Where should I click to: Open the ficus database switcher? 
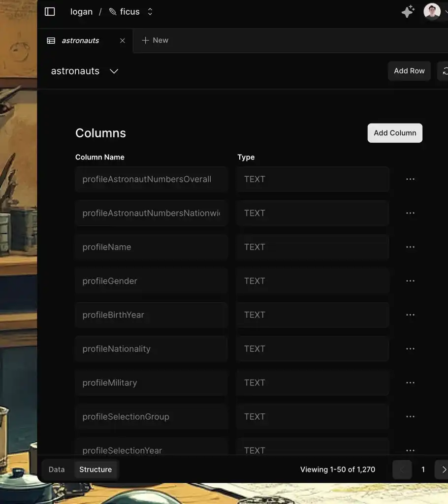coord(130,11)
